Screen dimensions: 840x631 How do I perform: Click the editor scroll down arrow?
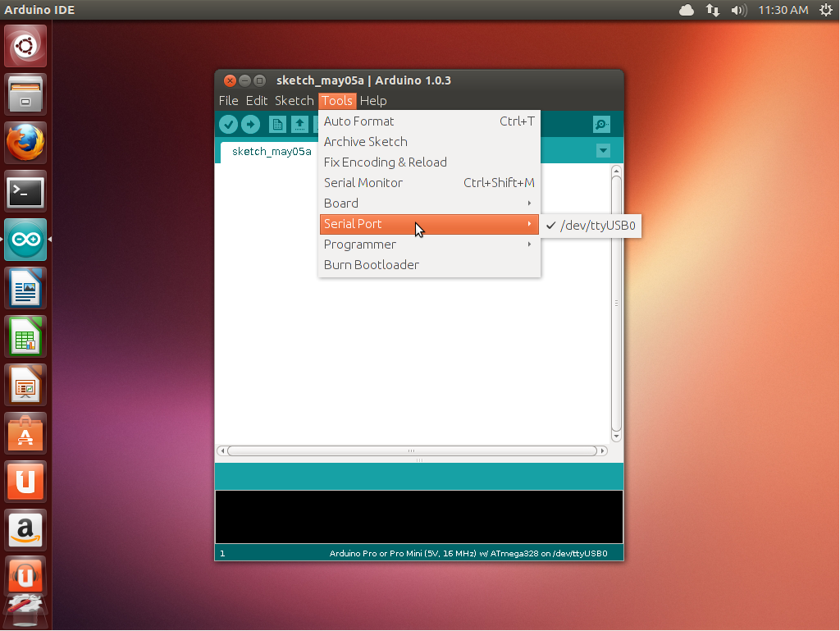[616, 437]
